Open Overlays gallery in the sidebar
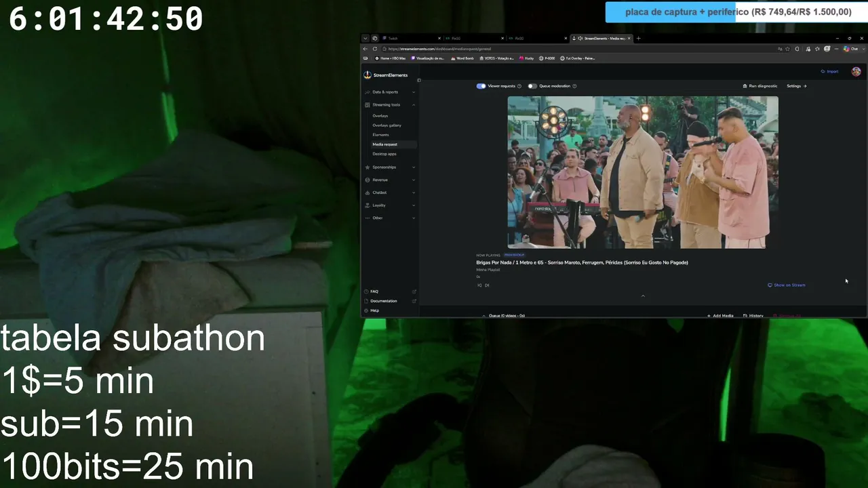The height and width of the screenshot is (488, 868). [387, 125]
